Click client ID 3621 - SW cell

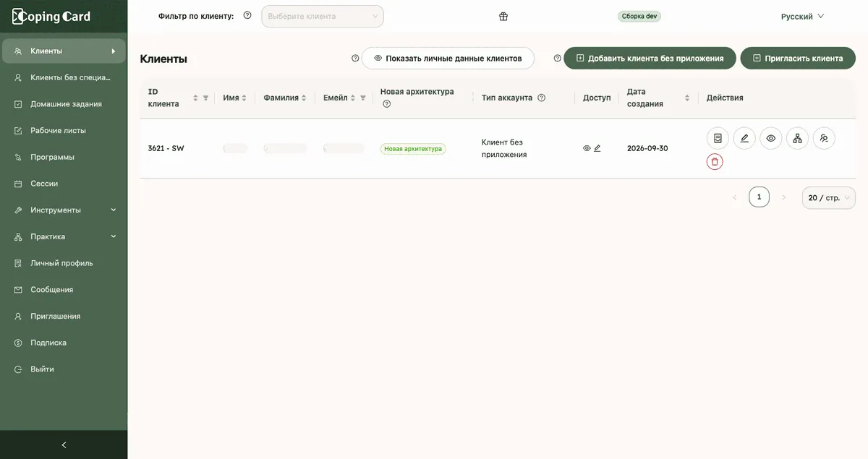tap(166, 148)
